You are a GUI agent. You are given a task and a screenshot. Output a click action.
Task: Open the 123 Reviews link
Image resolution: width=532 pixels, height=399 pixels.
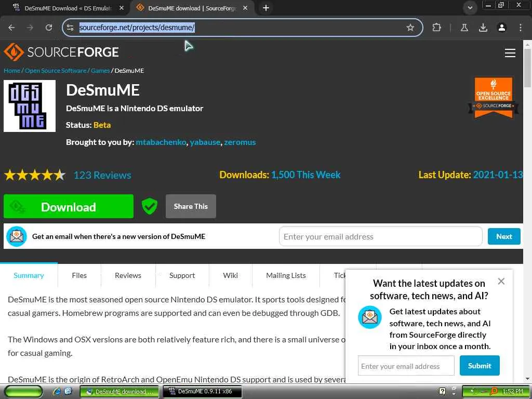click(x=102, y=175)
